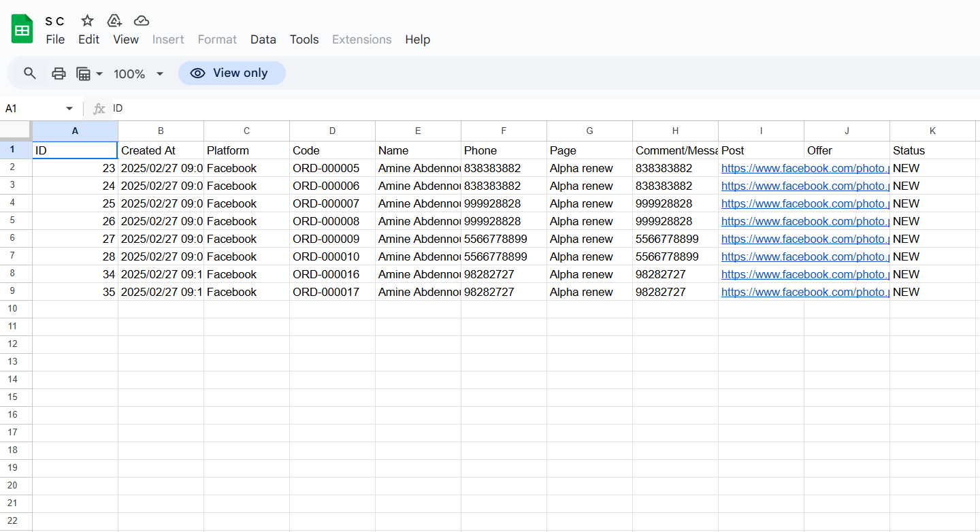Print the spreadsheet
Viewport: 980px width, 532px height.
pyautogui.click(x=59, y=73)
